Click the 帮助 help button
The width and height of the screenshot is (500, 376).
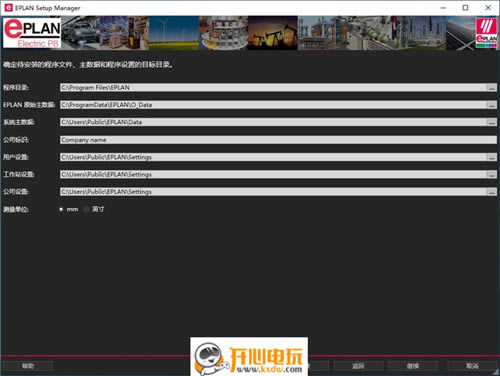pyautogui.click(x=28, y=366)
